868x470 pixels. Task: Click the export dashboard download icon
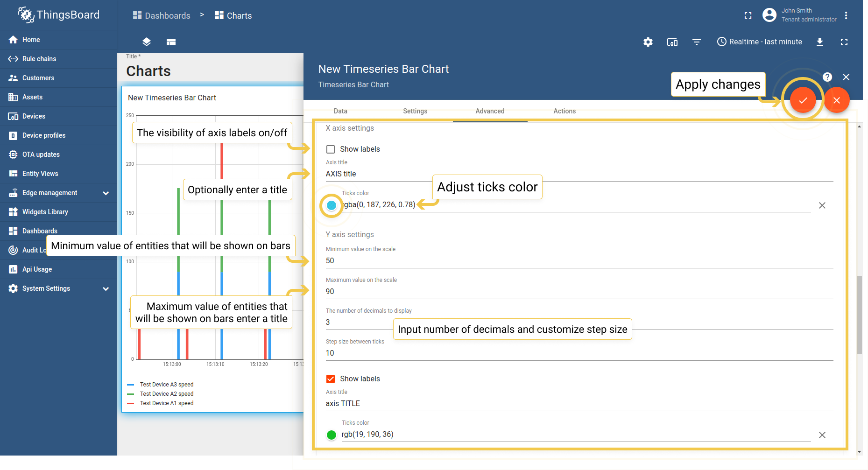pyautogui.click(x=819, y=42)
